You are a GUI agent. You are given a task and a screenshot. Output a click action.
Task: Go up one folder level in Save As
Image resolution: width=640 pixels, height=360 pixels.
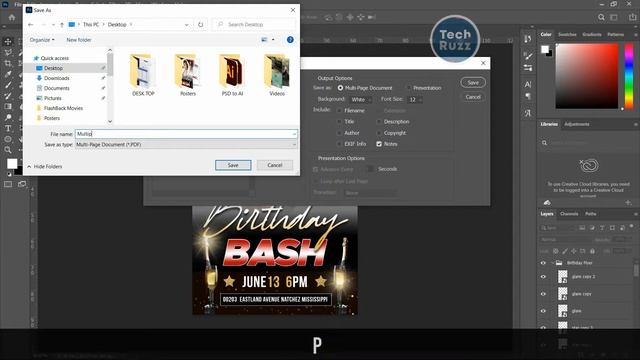click(62, 24)
